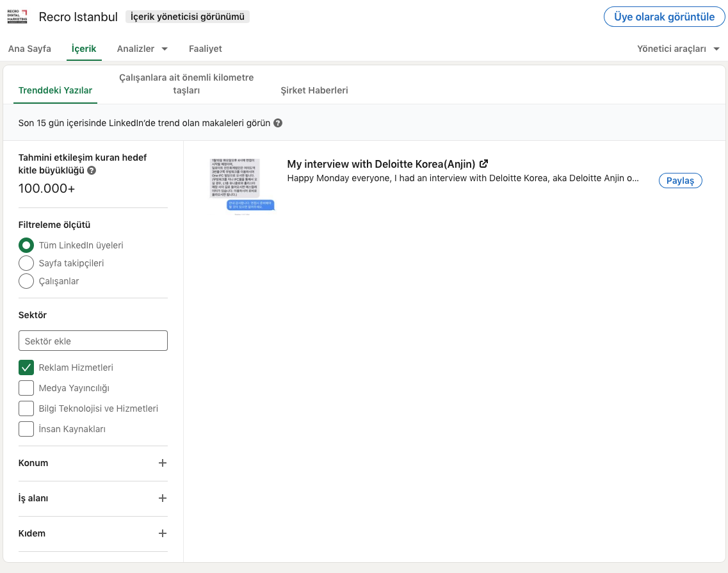Screen dimensions: 728x573
Task: Click plus icon for Konum filter
Action: (163, 463)
